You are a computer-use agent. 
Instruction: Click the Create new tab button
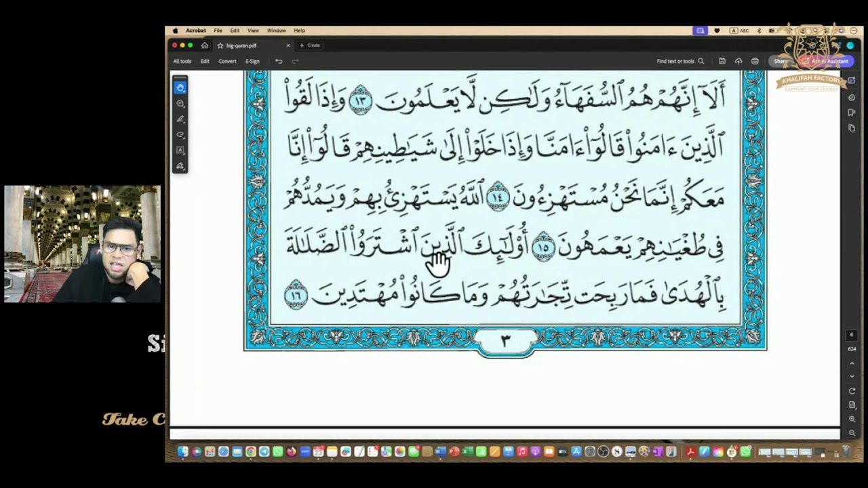click(x=310, y=45)
